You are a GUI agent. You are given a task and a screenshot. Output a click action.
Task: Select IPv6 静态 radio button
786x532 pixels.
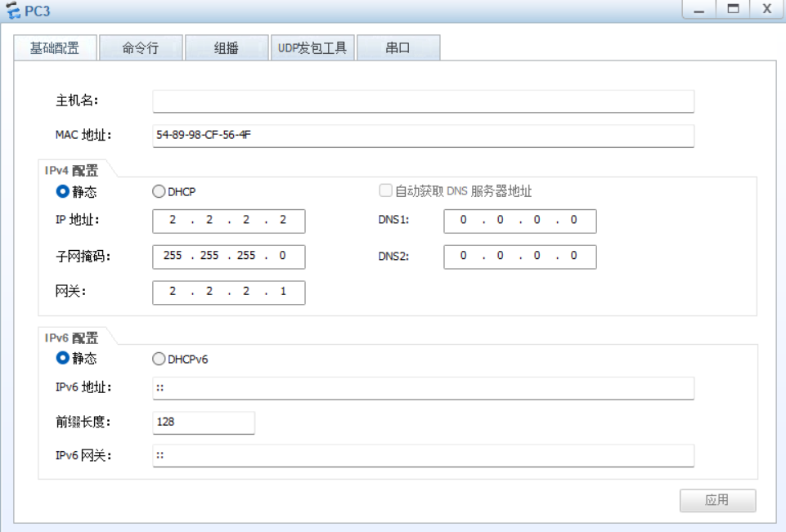[x=62, y=358]
